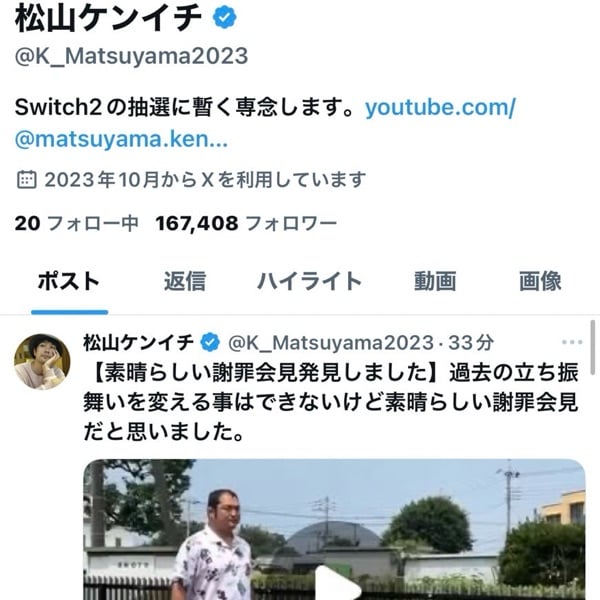Screen dimensions: 600x600
Task: Open the youtube.com link in the bio
Action: tap(440, 107)
